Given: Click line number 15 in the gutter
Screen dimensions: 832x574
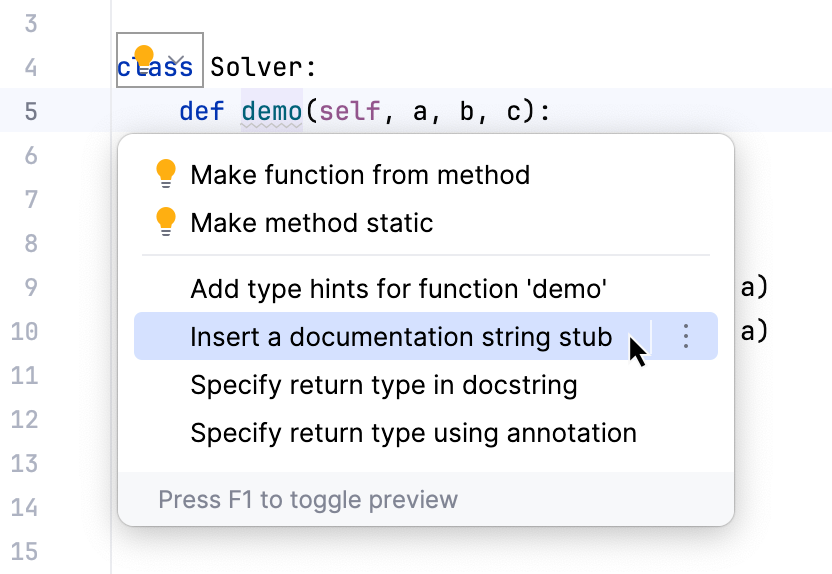Looking at the screenshot, I should 25,551.
